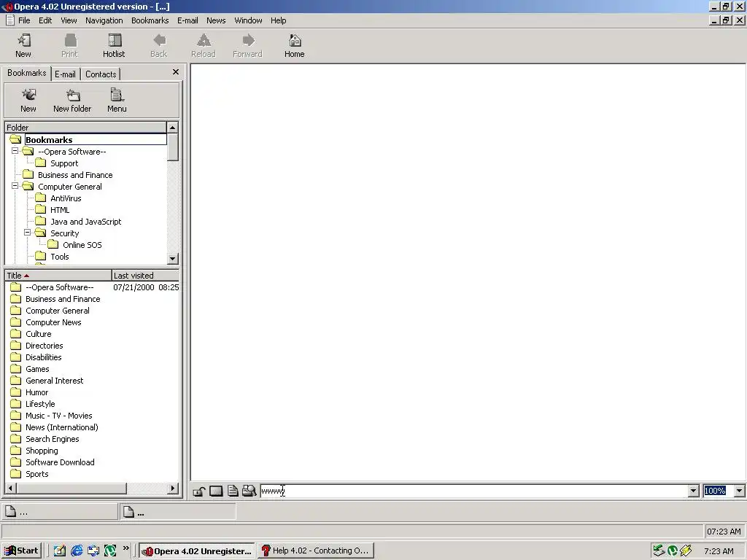Image resolution: width=747 pixels, height=560 pixels.
Task: Select Support folder in tree
Action: pyautogui.click(x=64, y=163)
